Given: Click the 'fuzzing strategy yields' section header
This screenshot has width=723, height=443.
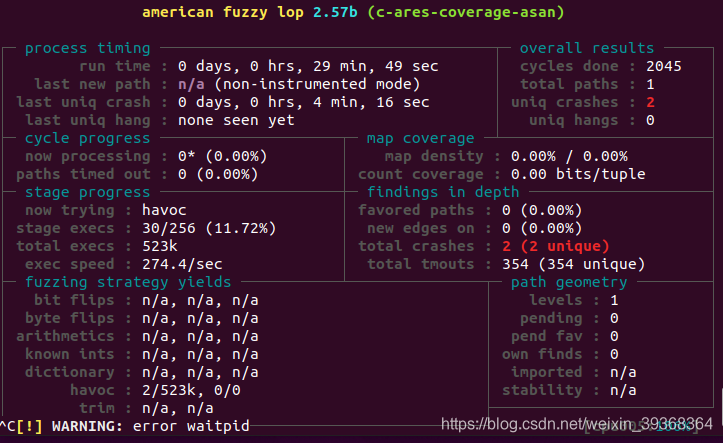Looking at the screenshot, I should point(128,282).
